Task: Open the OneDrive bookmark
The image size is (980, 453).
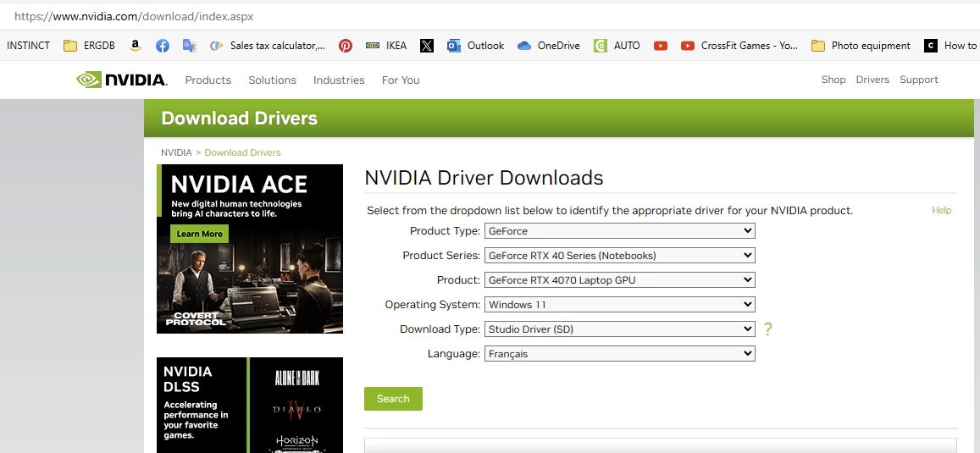Action: [549, 46]
